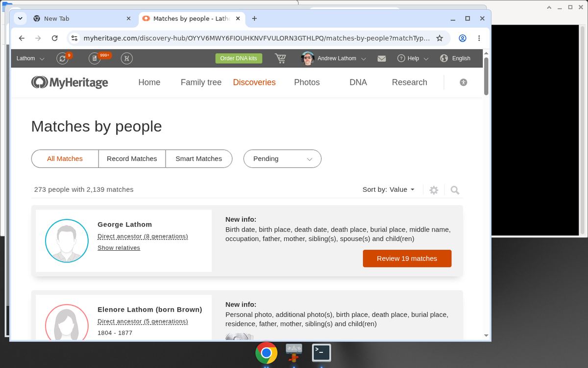Launch Chrome from the taskbar
This screenshot has width=588, height=368.
(x=266, y=353)
